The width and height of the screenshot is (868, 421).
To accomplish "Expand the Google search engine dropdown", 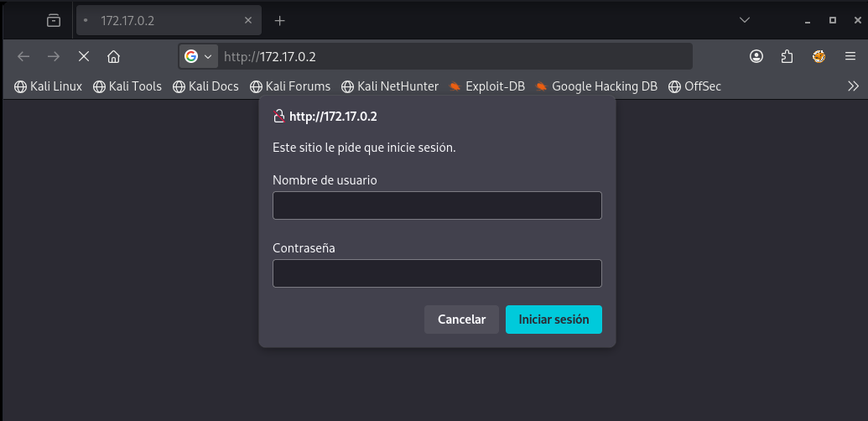I will tap(199, 56).
